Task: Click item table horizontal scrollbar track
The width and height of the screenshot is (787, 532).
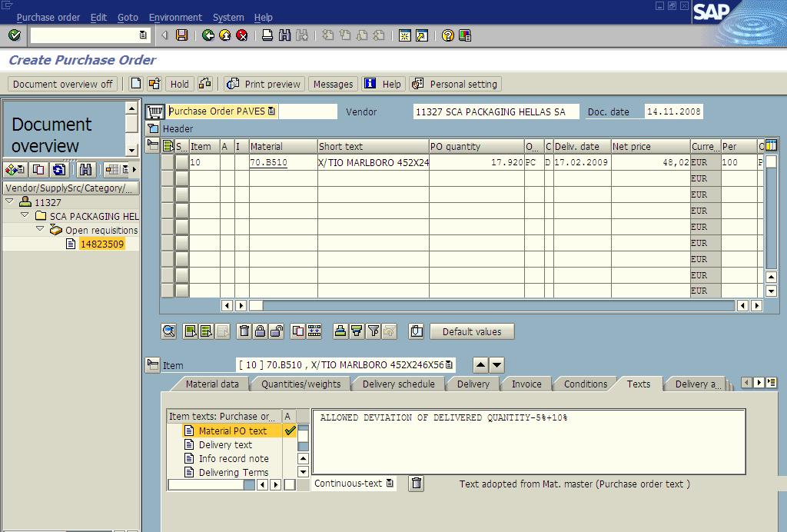Action: 497,305
